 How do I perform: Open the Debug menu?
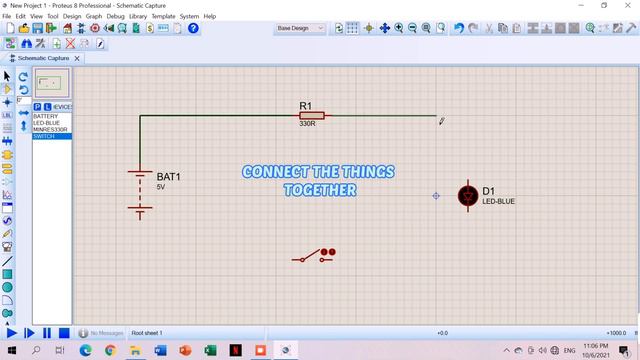click(116, 16)
